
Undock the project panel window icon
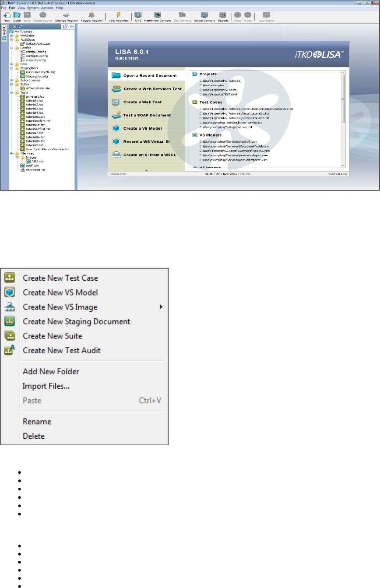[x=65, y=27]
